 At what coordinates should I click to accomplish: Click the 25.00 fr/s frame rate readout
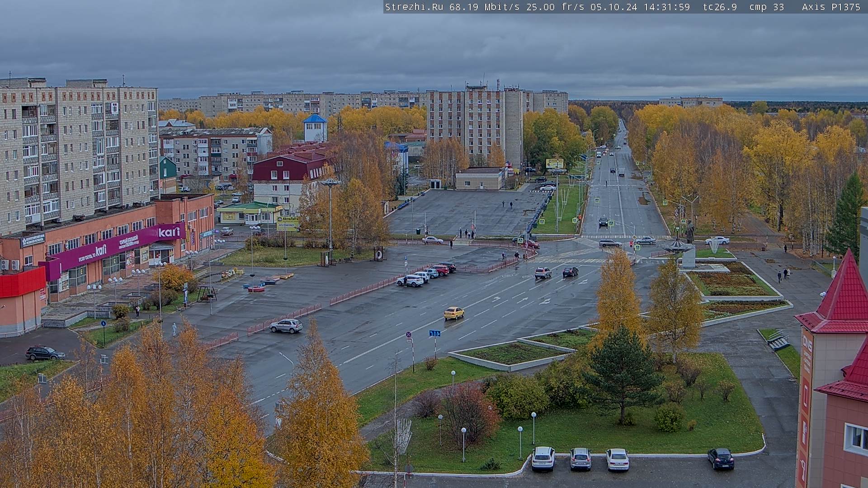(x=555, y=7)
